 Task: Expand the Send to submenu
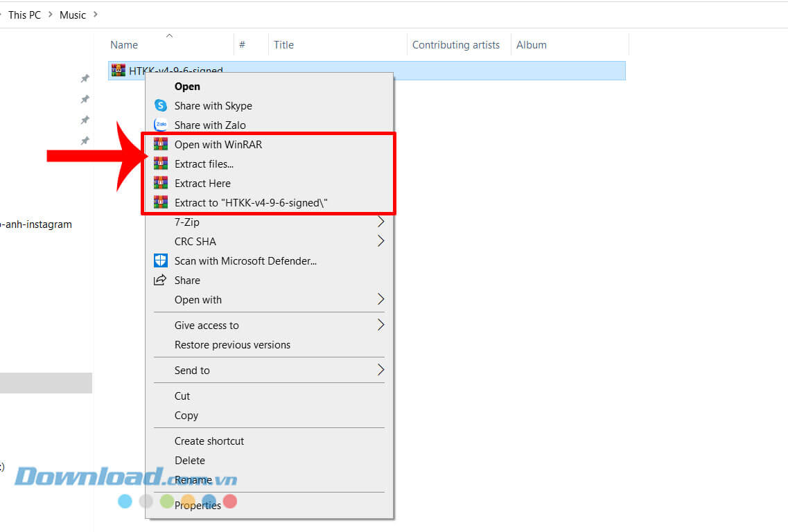coord(380,371)
